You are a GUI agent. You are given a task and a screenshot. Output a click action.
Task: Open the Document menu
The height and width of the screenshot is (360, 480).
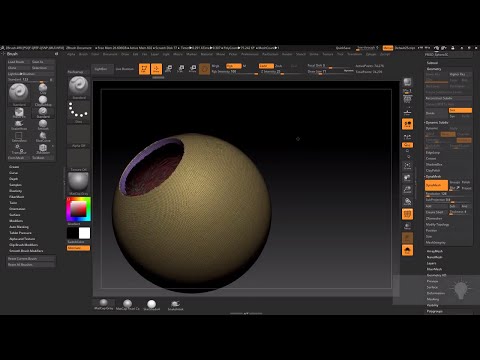[x=110, y=54]
